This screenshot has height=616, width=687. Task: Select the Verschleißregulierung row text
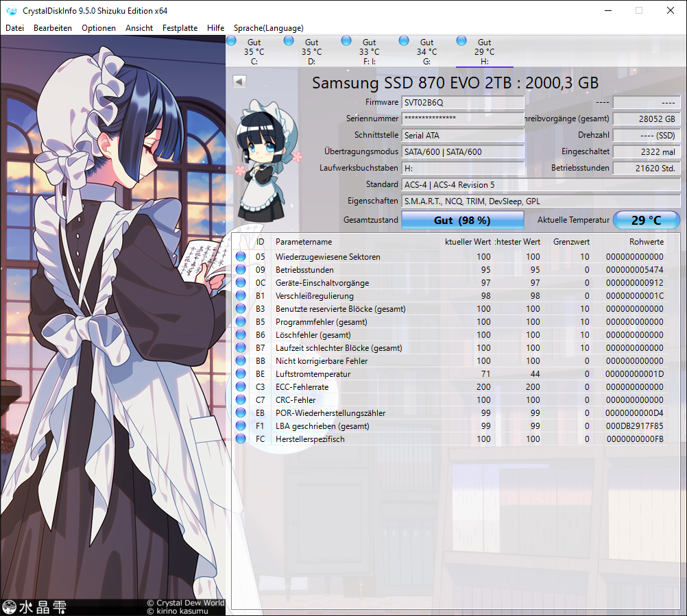[x=315, y=296]
